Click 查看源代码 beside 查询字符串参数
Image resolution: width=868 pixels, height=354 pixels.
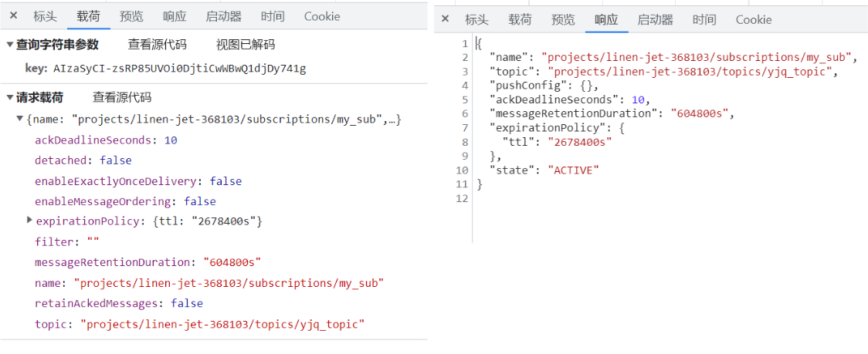(158, 45)
